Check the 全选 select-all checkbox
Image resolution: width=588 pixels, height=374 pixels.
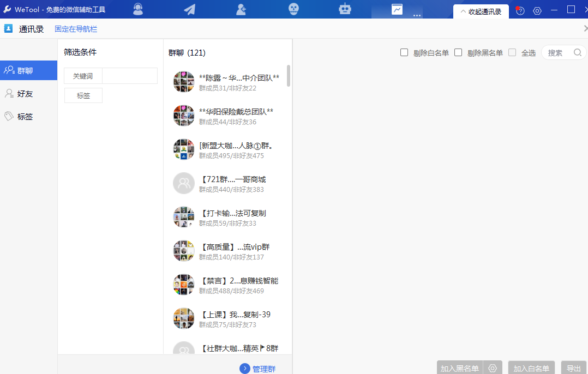click(512, 52)
